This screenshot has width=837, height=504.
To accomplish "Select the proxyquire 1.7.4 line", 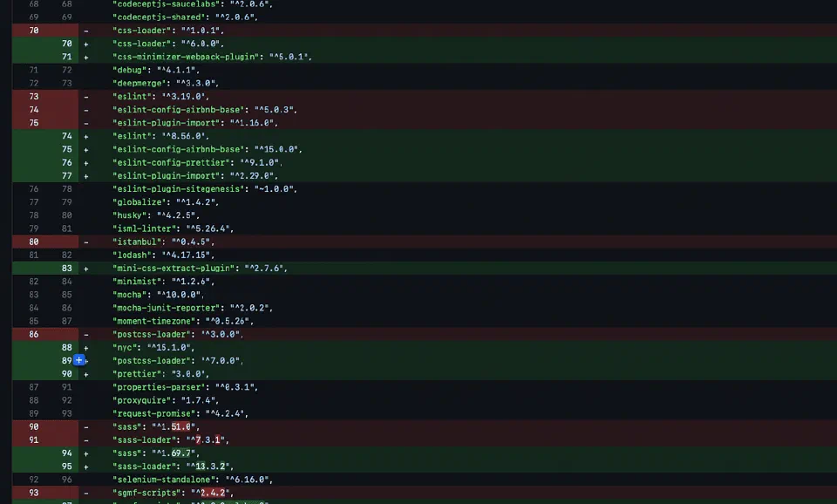I will pyautogui.click(x=425, y=400).
